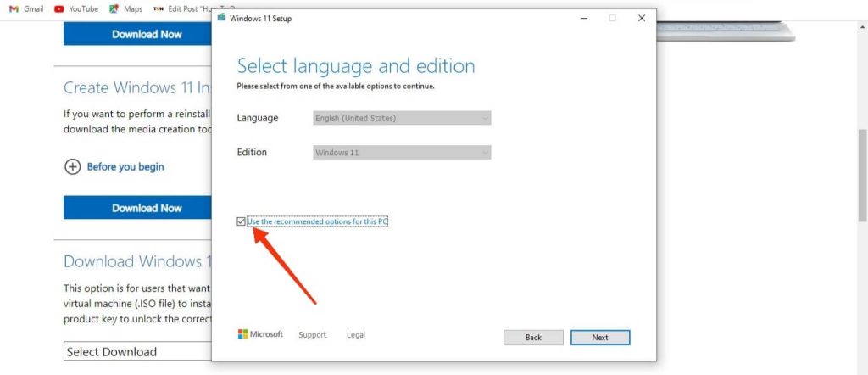
Task: Click the Next button
Action: (600, 338)
